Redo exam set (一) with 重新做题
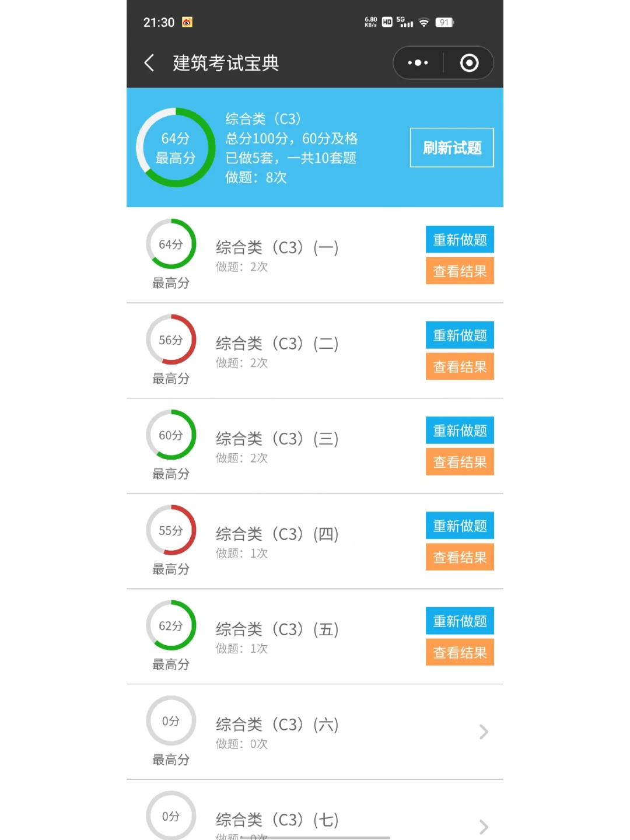 460,240
